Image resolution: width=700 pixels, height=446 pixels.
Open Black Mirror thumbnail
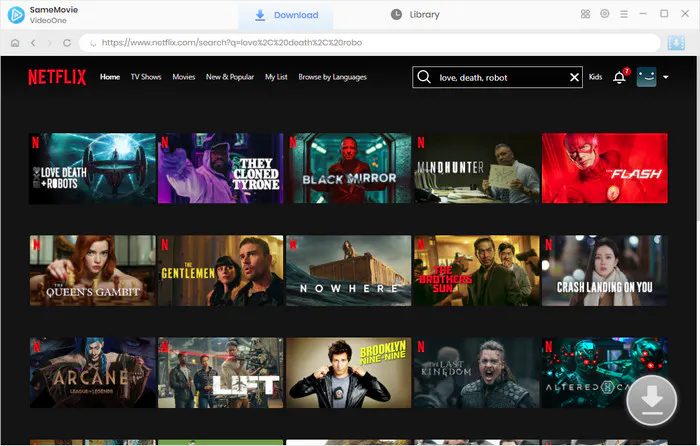tap(349, 168)
